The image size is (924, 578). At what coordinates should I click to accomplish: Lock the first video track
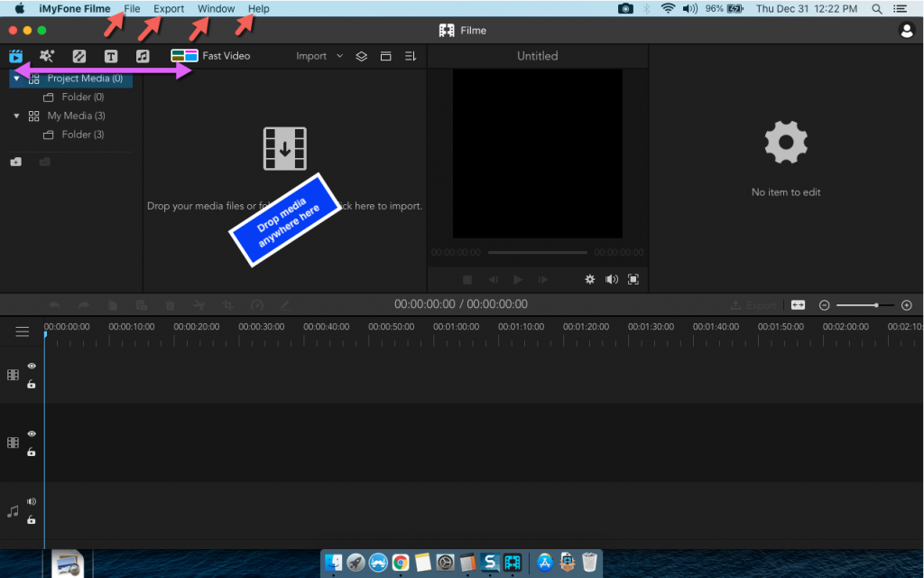(x=32, y=385)
